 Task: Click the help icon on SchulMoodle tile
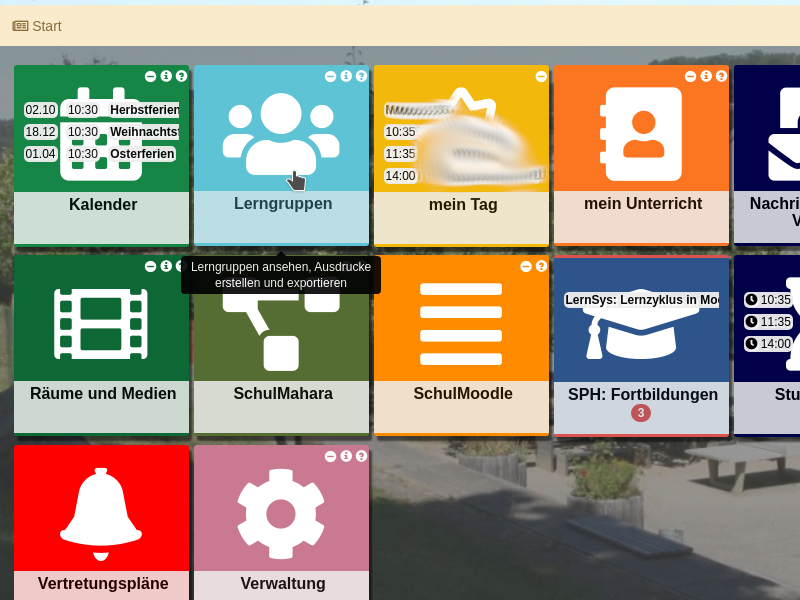coord(541,266)
